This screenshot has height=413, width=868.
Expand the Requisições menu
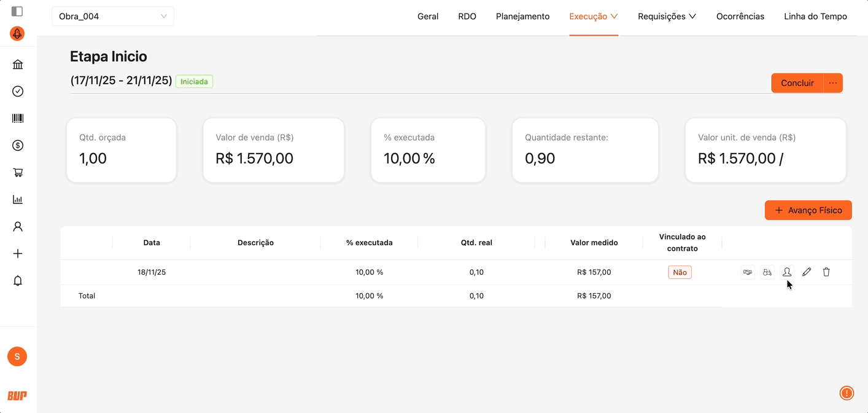click(667, 17)
